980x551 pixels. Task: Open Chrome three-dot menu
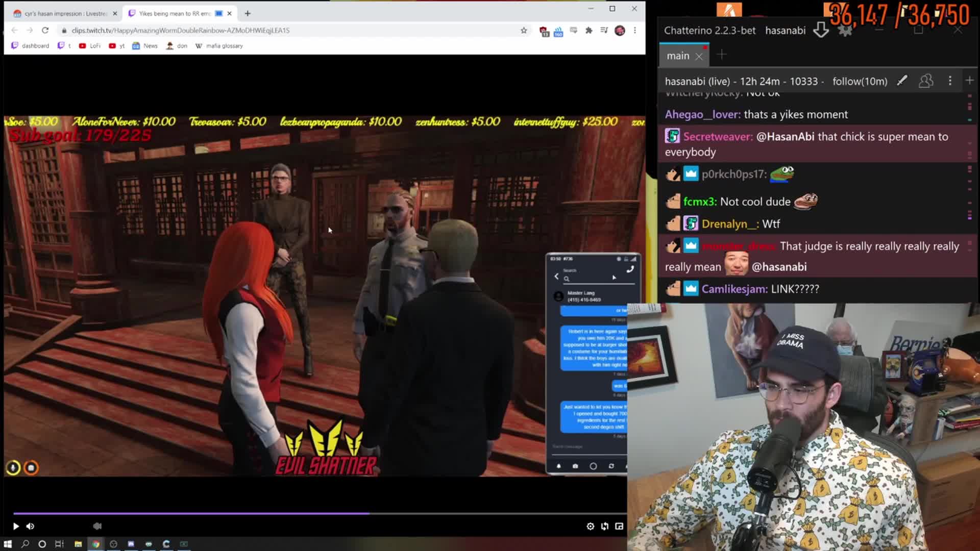coord(635,31)
